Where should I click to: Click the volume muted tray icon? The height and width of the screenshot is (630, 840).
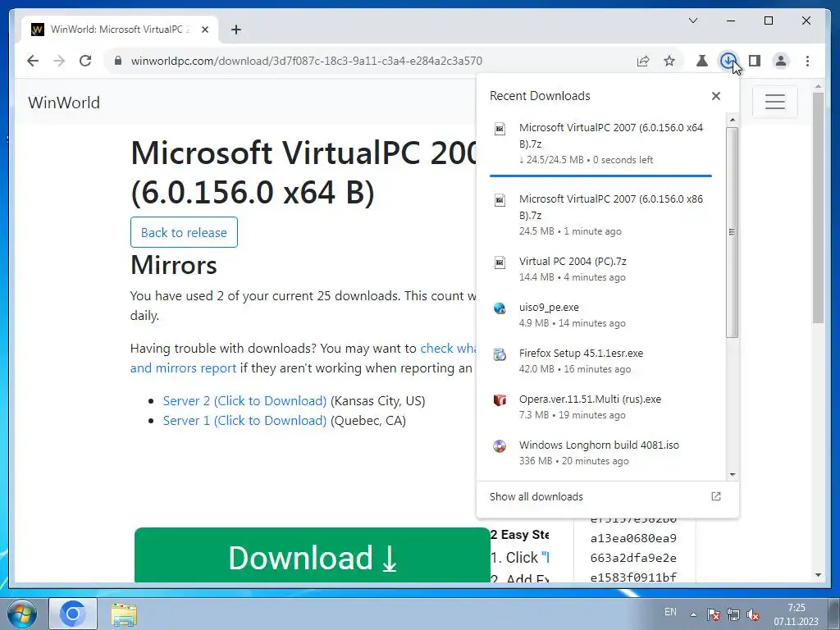click(753, 614)
